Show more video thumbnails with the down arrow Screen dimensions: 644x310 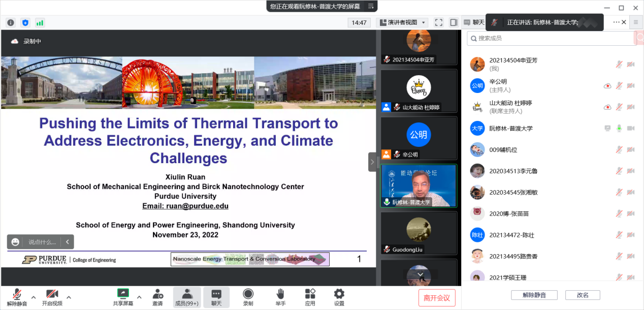[420, 274]
